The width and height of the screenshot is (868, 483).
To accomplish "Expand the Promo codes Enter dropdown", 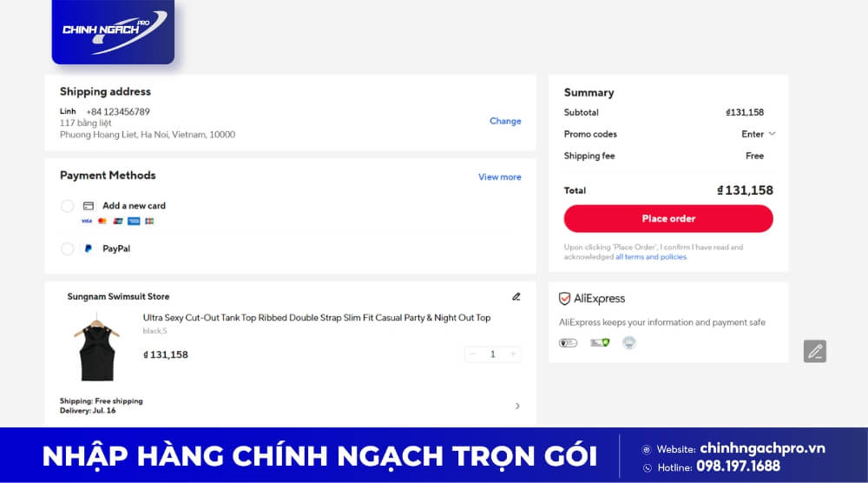I will (758, 134).
